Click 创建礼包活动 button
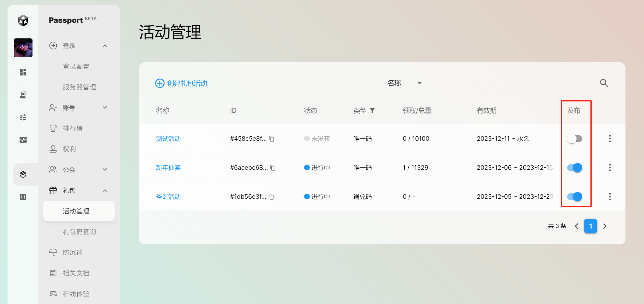 coord(181,83)
